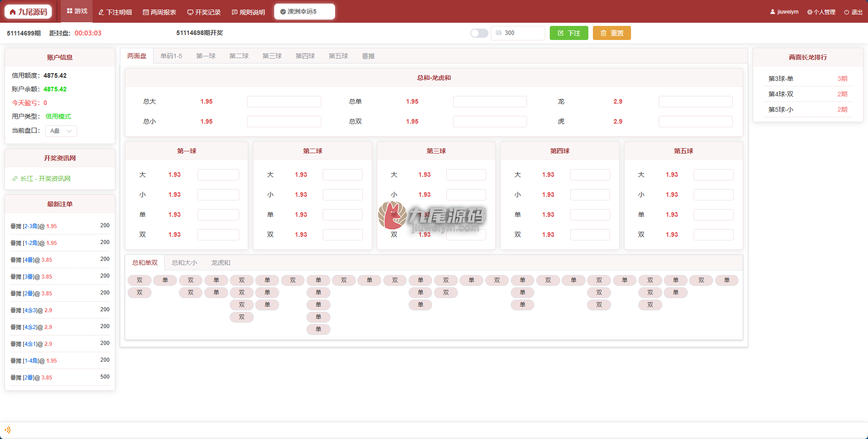Click 第二球 小 input field

(343, 195)
